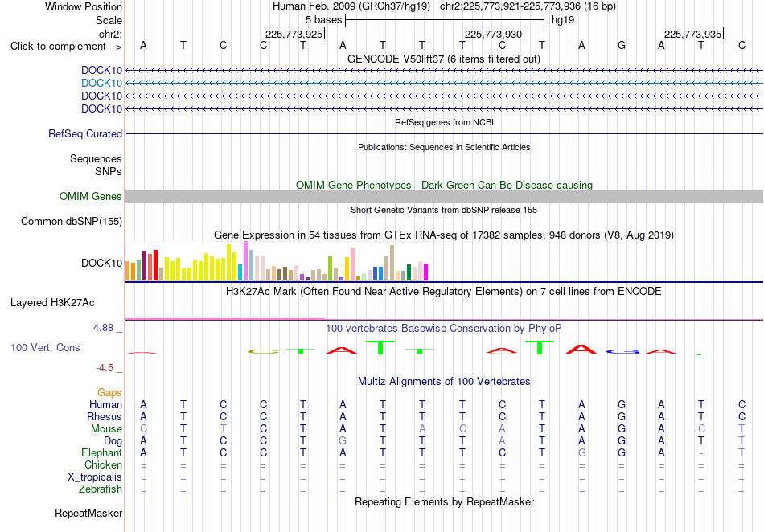Click the 4.88 PhyloP upper scale value
The image size is (764, 532).
[103, 328]
